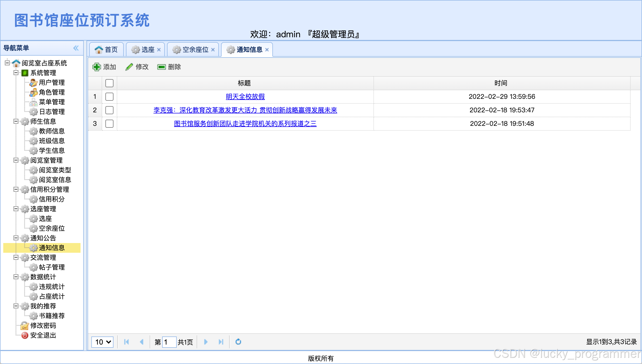Collapse the 通知公告 tree node

[16, 238]
